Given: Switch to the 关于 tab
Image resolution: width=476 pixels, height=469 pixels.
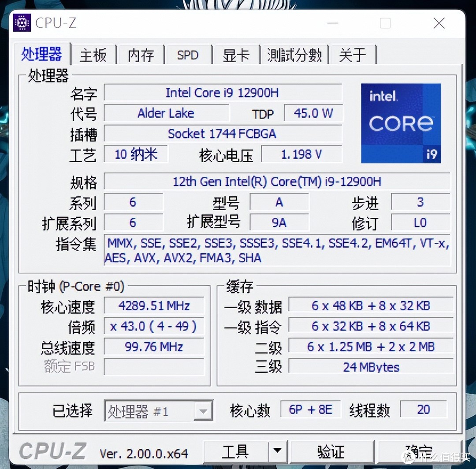Looking at the screenshot, I should tap(353, 55).
